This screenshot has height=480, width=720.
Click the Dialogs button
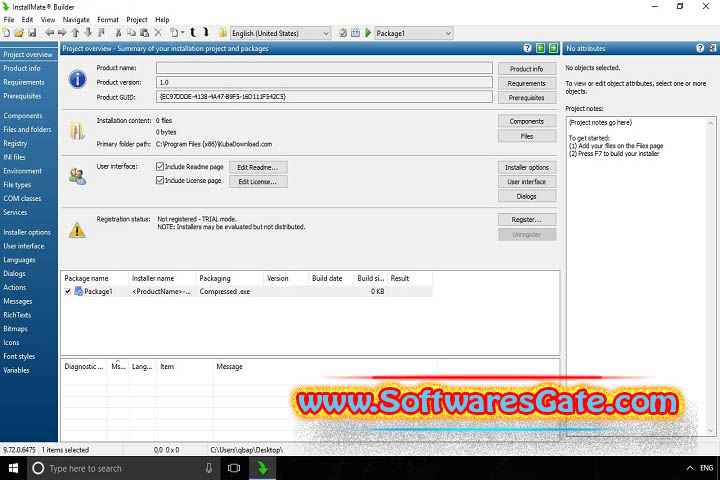(527, 196)
